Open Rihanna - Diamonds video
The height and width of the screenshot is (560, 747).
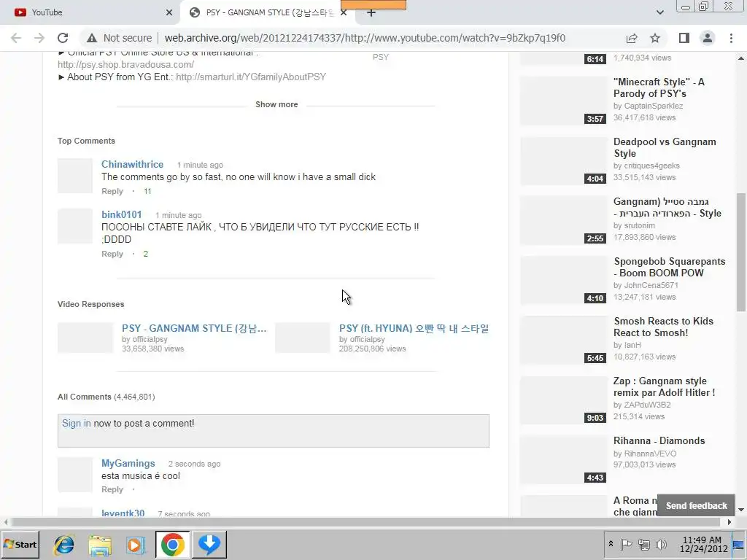659,441
